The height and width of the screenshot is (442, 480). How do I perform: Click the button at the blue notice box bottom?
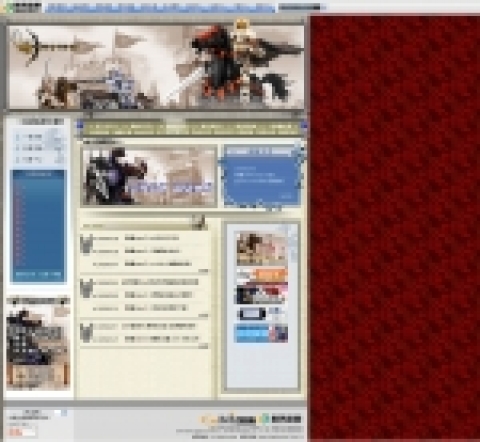click(x=286, y=197)
